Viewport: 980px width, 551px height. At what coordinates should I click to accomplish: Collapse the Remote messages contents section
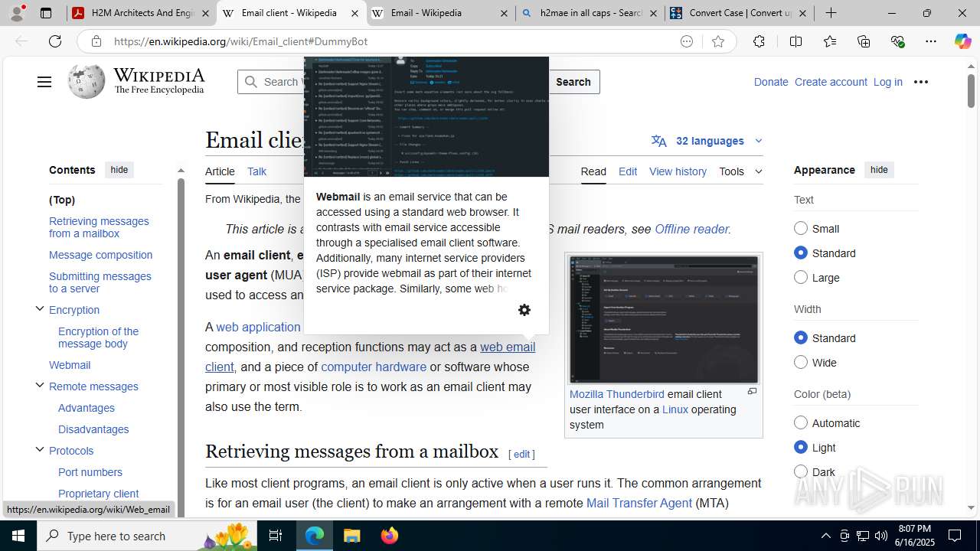click(x=40, y=386)
